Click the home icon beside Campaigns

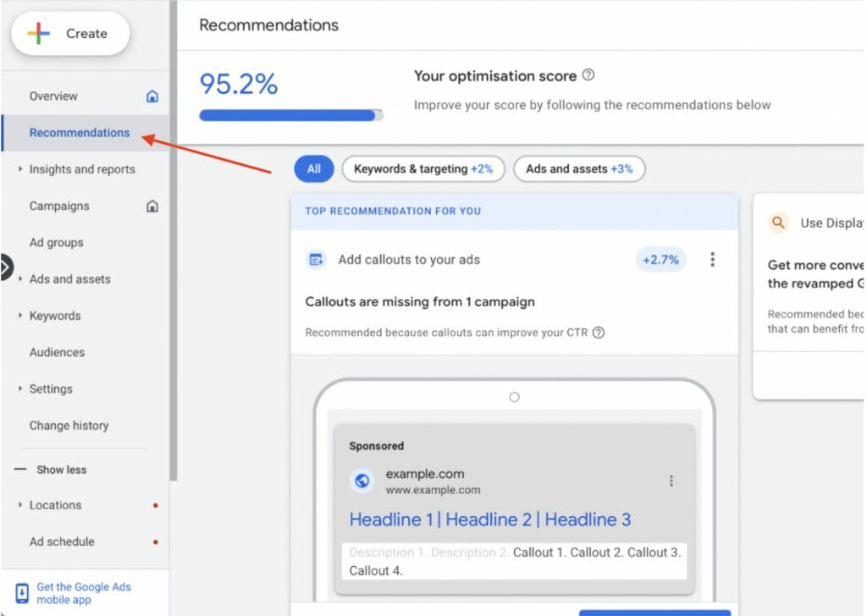pyautogui.click(x=152, y=206)
